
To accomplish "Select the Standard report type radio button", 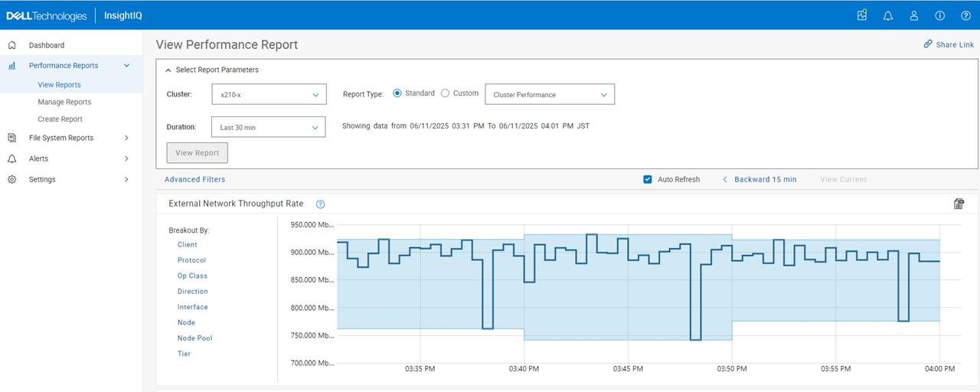I will pyautogui.click(x=397, y=93).
